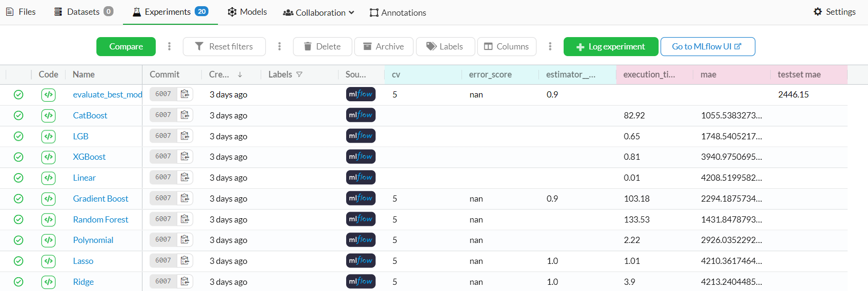Click the green Log experiment button
Viewport: 868px width, 291px height.
coord(611,47)
